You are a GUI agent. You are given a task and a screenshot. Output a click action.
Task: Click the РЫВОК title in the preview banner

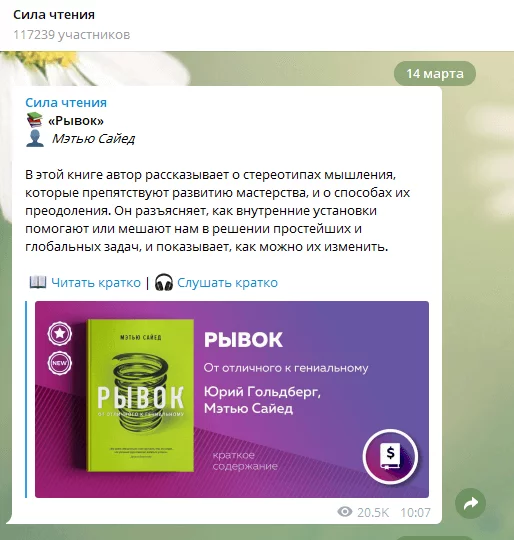pos(243,340)
